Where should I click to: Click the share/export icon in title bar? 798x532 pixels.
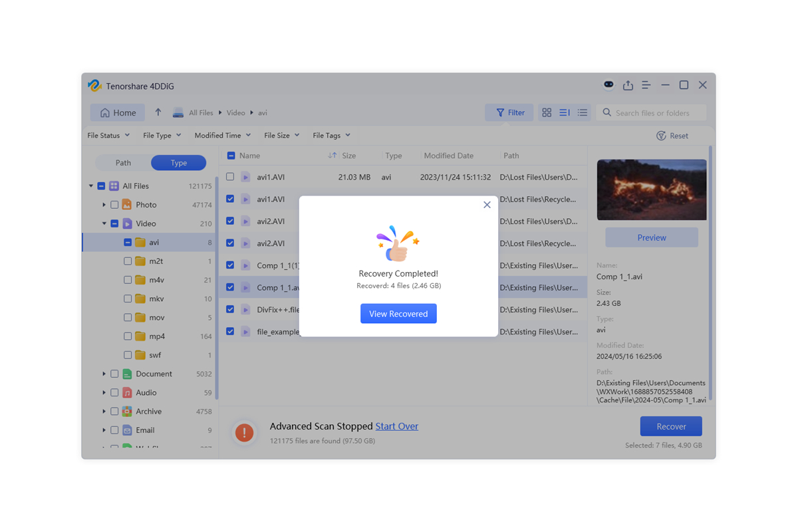point(628,85)
